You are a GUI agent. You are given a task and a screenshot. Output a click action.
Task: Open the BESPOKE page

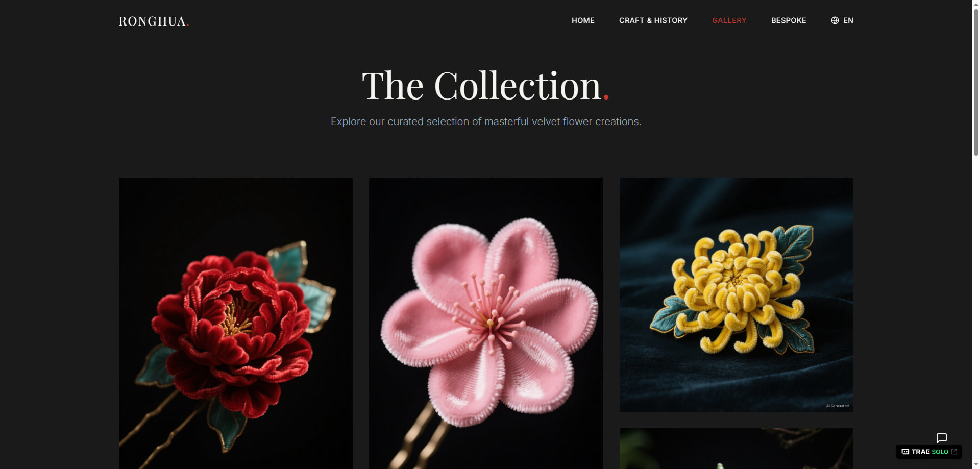coord(789,20)
